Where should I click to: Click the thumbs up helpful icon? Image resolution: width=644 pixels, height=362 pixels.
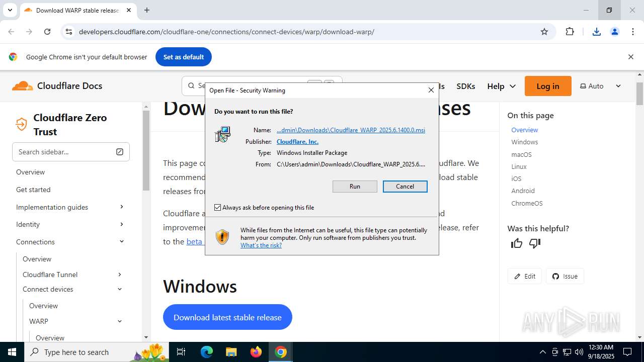click(x=517, y=243)
